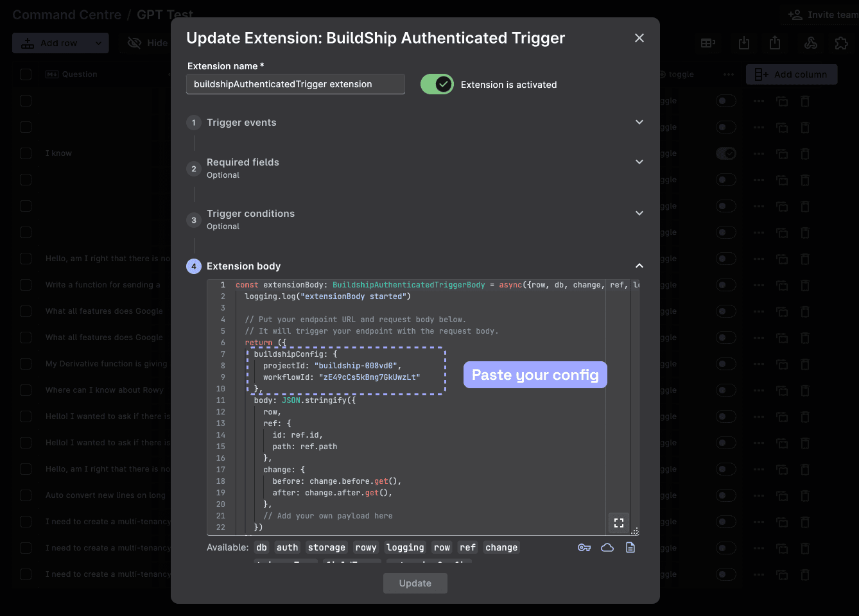The width and height of the screenshot is (859, 616).
Task: Switch on toggle in "Auto convert new lines" row
Action: [x=726, y=495]
